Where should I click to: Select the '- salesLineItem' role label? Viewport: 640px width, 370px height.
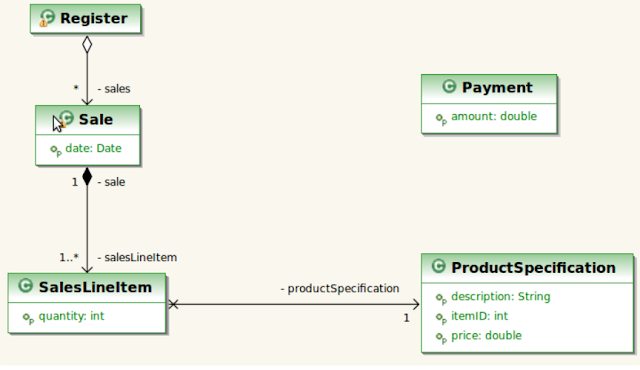point(137,257)
